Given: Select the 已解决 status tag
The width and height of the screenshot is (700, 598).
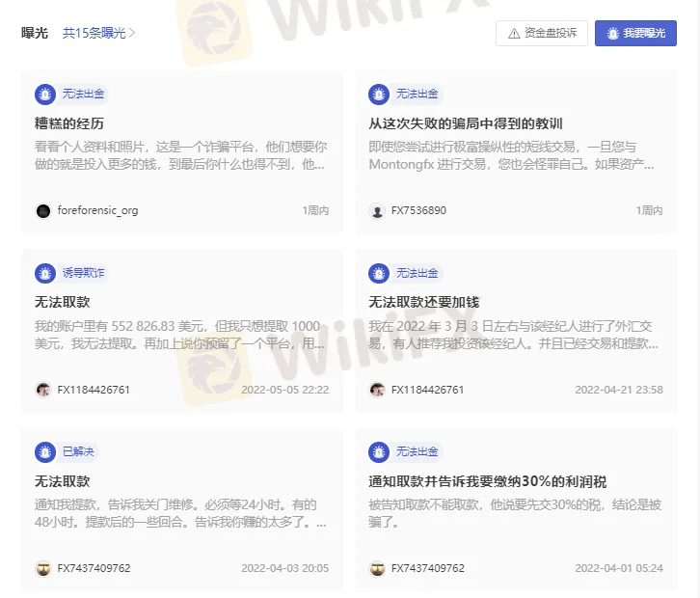Looking at the screenshot, I should point(78,451).
